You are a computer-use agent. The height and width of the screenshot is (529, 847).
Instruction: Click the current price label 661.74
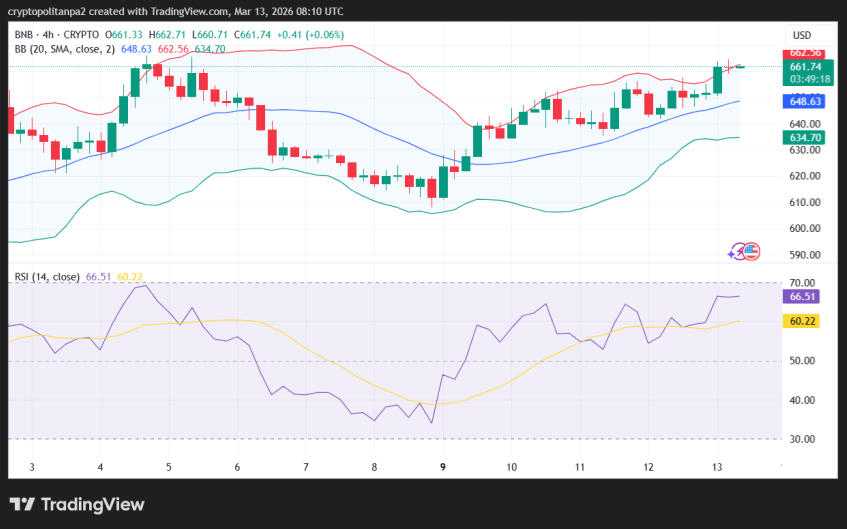(x=805, y=67)
